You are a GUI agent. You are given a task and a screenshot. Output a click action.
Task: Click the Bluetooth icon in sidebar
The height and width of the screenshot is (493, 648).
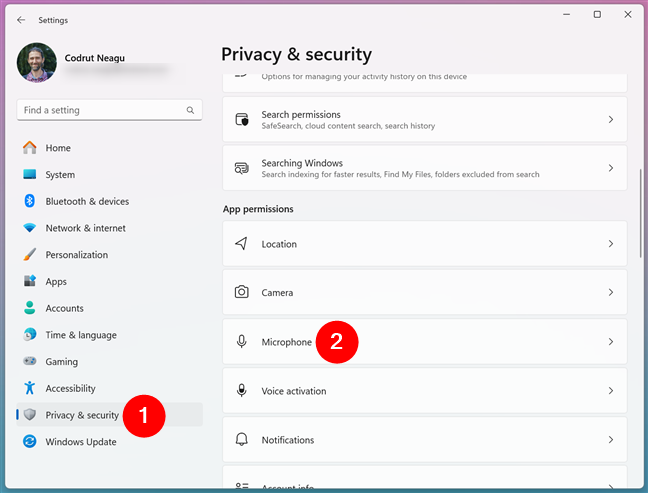point(29,201)
